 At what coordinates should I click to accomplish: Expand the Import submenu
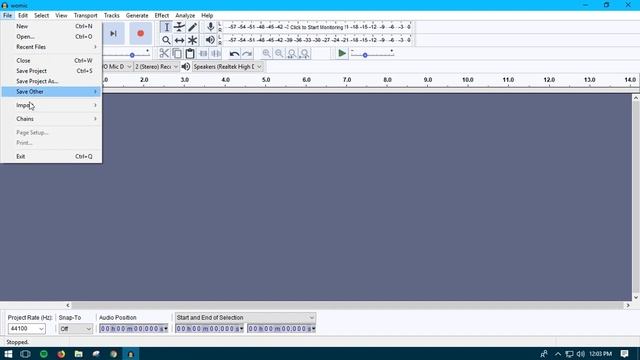coord(51,105)
